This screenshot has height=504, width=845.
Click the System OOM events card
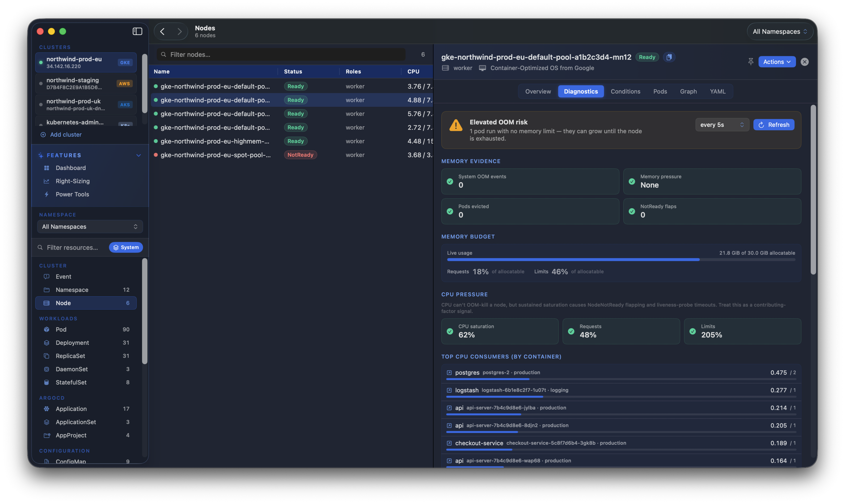coord(530,181)
